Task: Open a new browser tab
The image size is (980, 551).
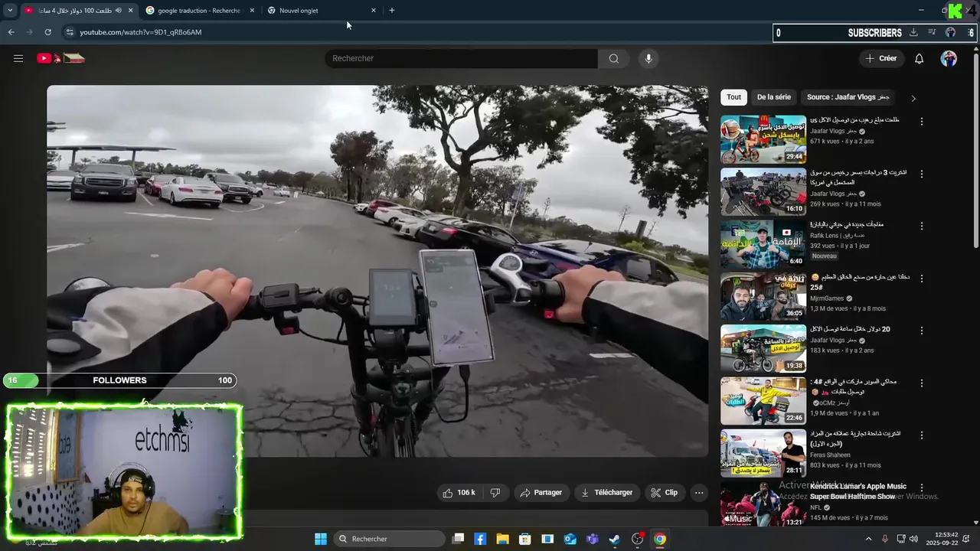Action: 392,11
